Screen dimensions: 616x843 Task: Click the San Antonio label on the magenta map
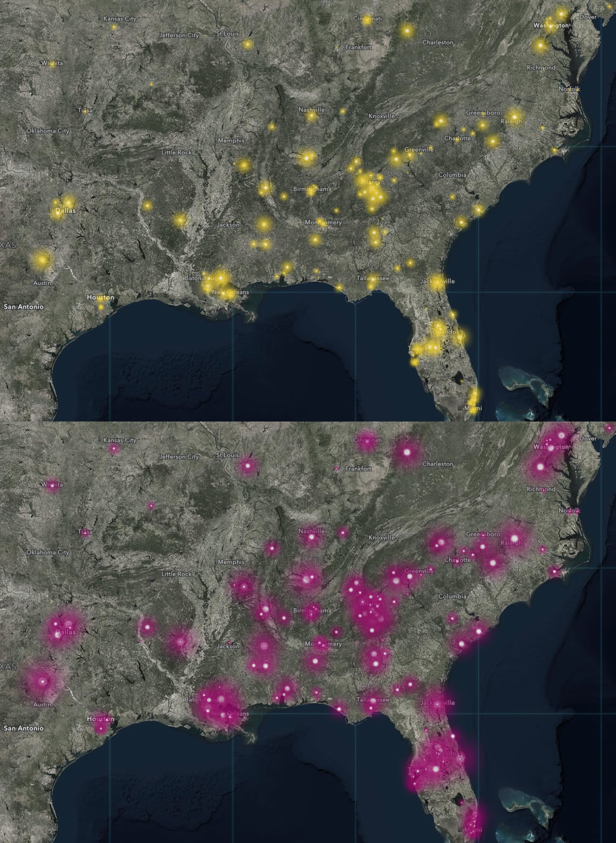[x=23, y=728]
